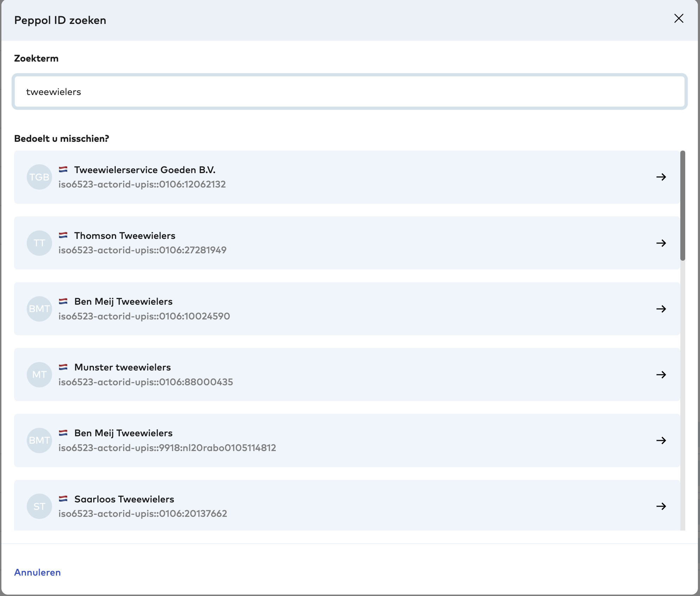The width and height of the screenshot is (700, 596).
Task: Click the MT avatar circle
Action: pyautogui.click(x=39, y=375)
